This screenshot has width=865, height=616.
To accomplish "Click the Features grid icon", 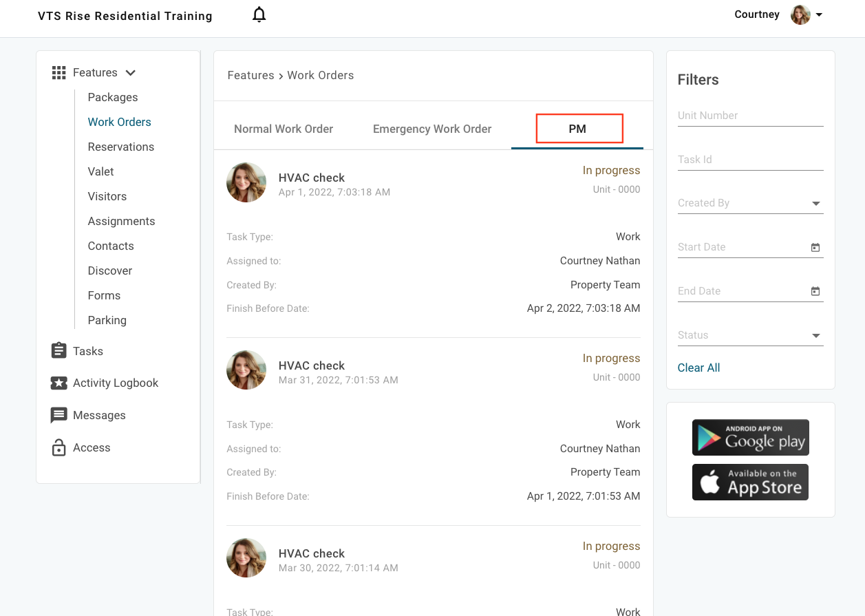I will (x=59, y=73).
